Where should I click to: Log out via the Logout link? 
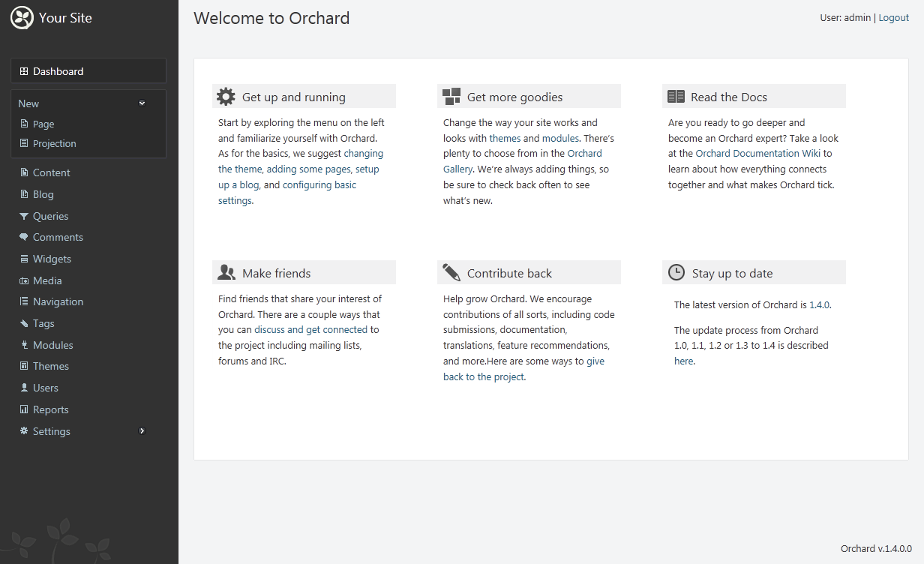894,18
